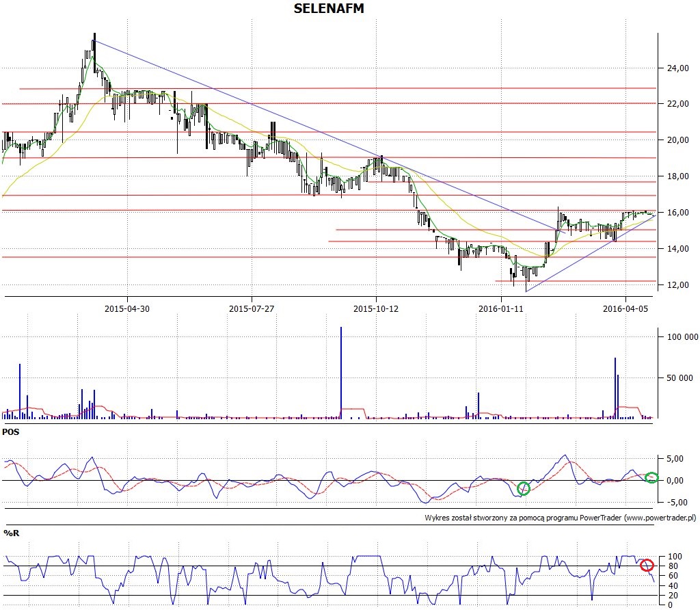
Task: Click the 12,00 price axis label
Action: 677,285
